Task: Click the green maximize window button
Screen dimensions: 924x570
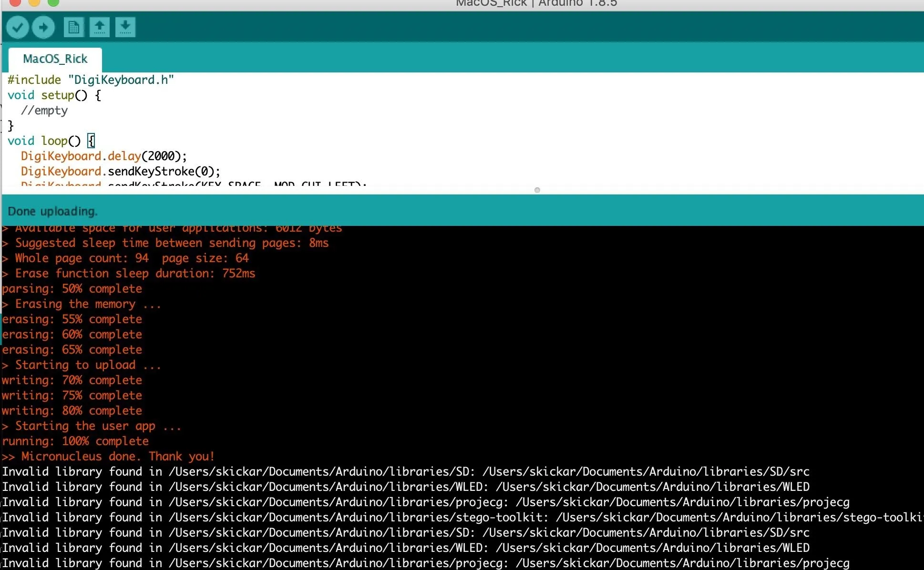Action: pos(53,2)
